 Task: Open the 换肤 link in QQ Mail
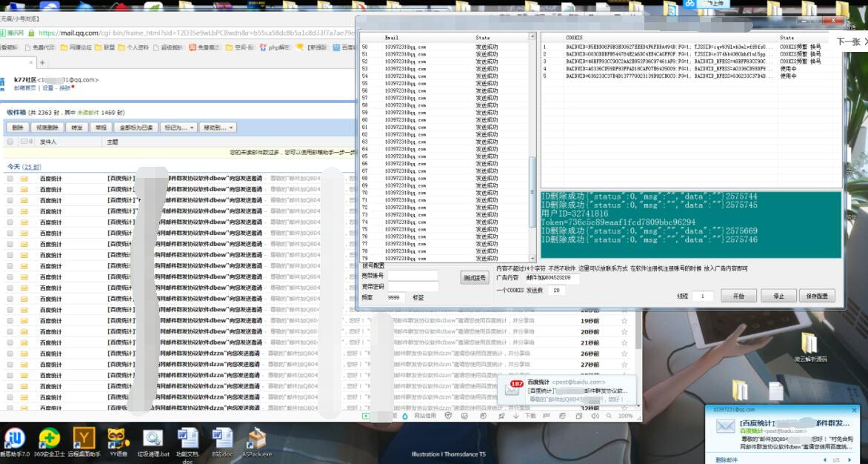pos(64,88)
